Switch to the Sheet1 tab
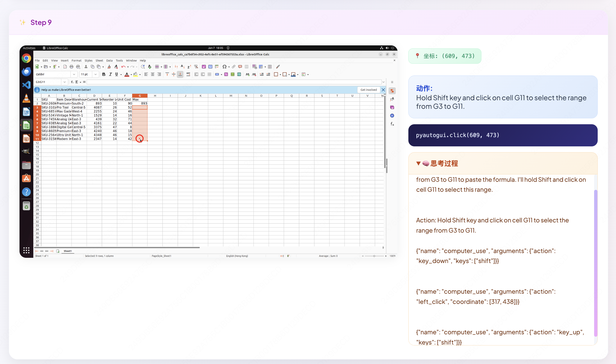The height and width of the screenshot is (364, 616). 68,251
